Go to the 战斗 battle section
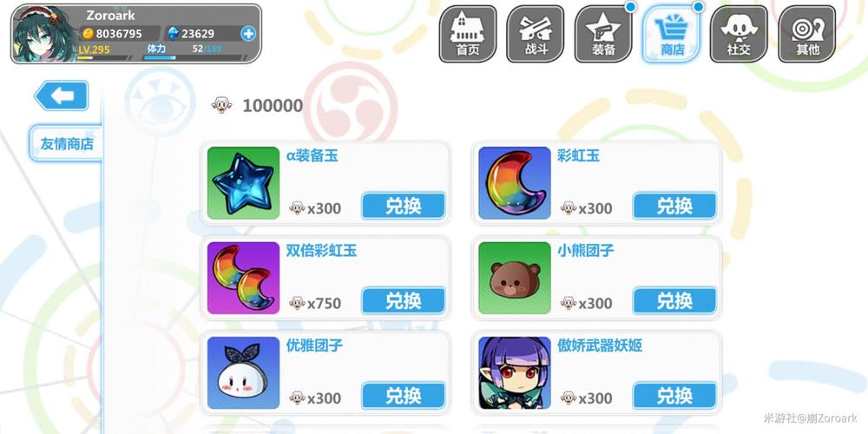 536,34
